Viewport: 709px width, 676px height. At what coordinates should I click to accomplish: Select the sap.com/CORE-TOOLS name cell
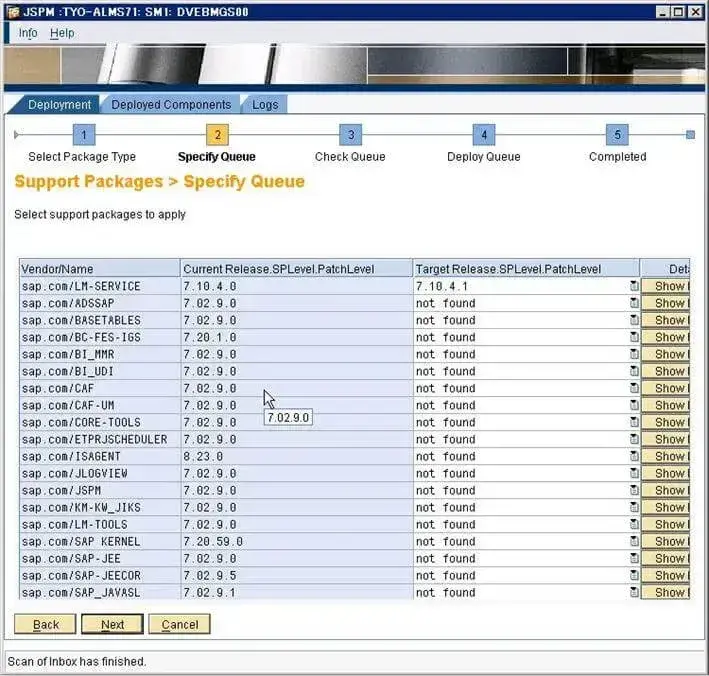[99, 422]
